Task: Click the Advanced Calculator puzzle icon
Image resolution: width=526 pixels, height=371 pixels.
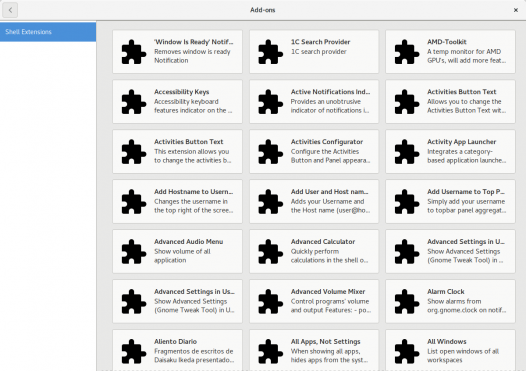Action: pos(270,252)
